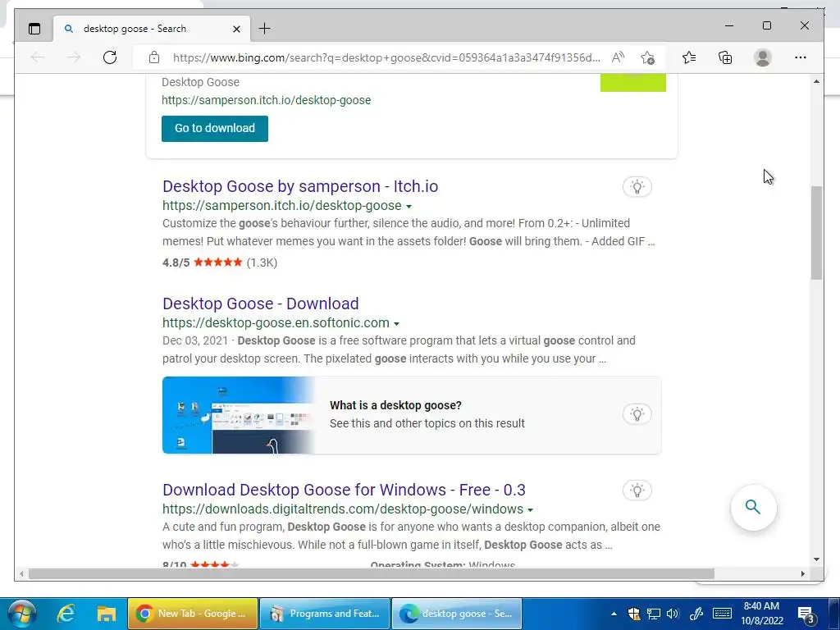Click the vertical scrollbar thumb
This screenshot has height=630, width=840.
tap(816, 232)
